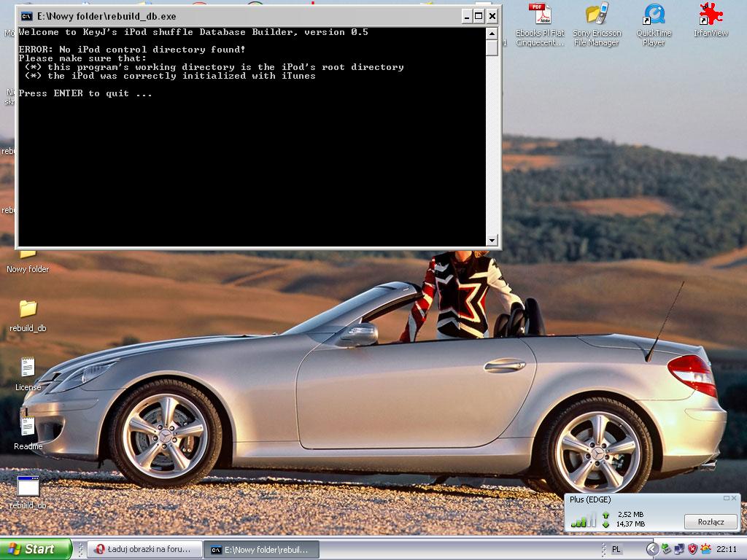This screenshot has height=560, width=747.
Task: Maximize the rebuild_db.exe console window
Action: pyautogui.click(x=479, y=17)
